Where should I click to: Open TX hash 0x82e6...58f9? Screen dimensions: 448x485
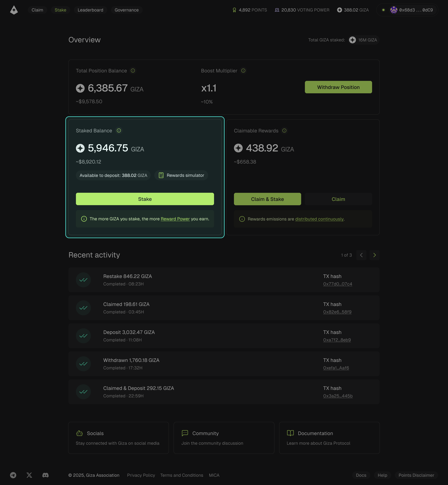pos(337,312)
